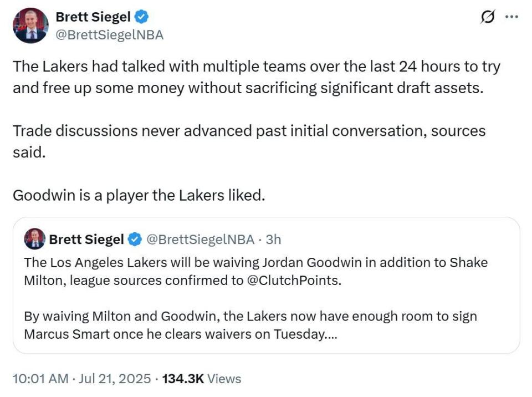
Task: Click the Grok slash-circle icon
Action: tap(488, 17)
